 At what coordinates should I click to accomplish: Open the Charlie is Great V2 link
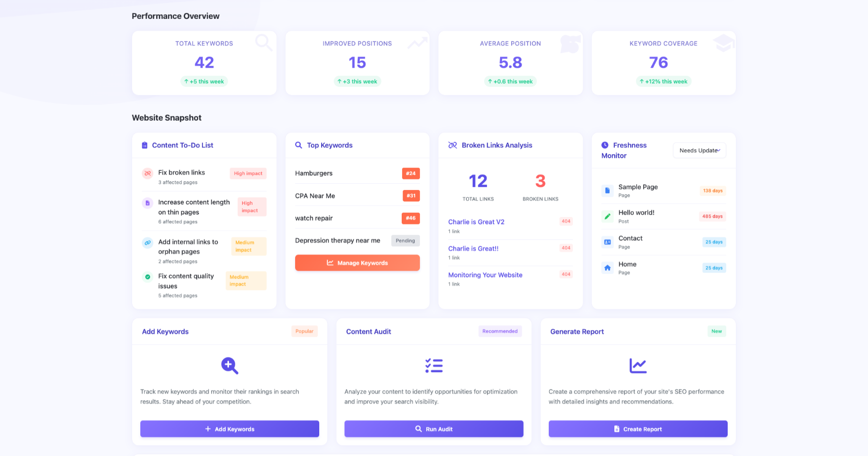click(x=476, y=222)
